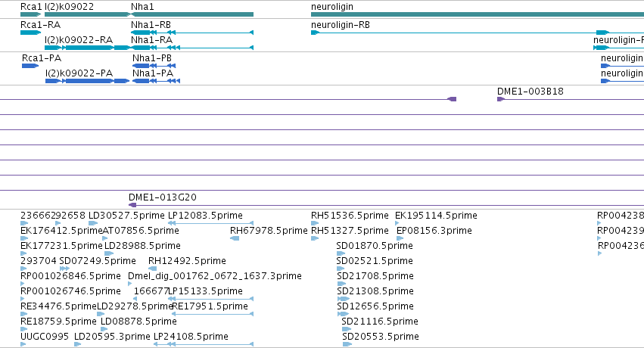Select the RH51536.5prime EST arrow

(x=315, y=223)
